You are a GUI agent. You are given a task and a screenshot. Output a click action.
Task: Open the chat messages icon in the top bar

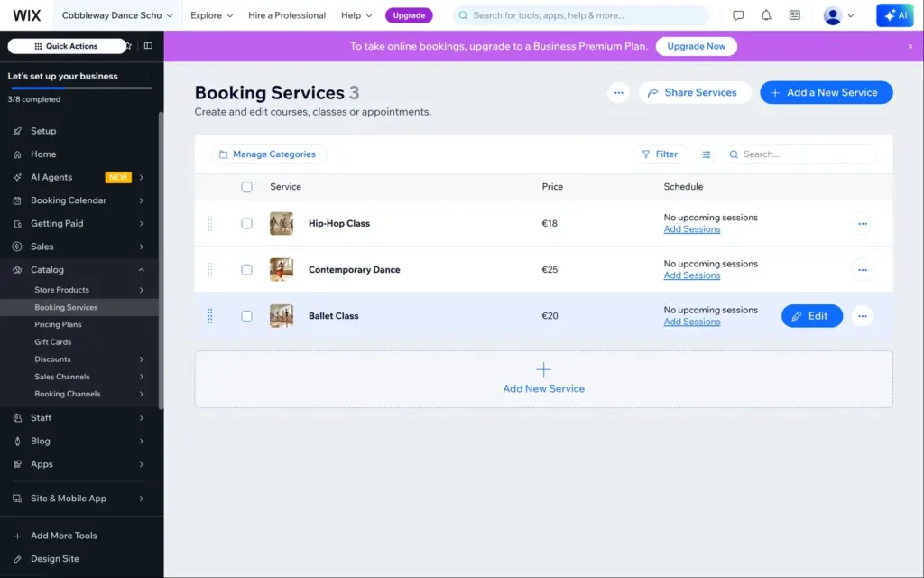click(x=738, y=15)
